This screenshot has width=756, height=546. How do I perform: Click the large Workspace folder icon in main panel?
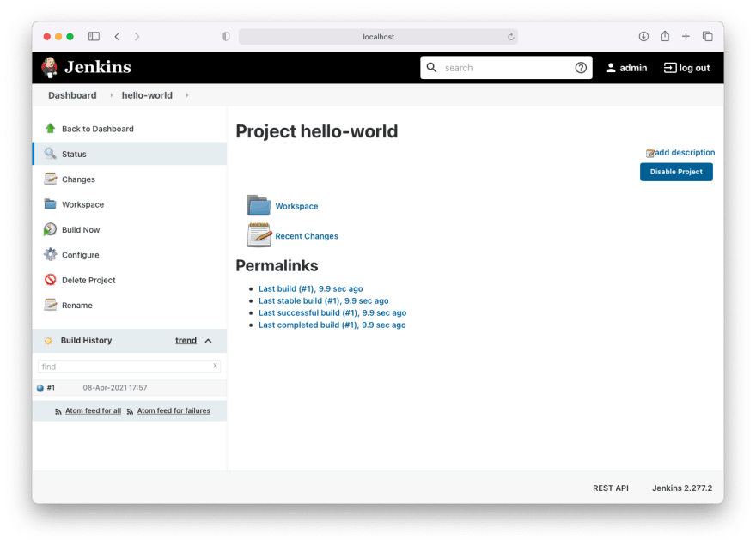[259, 205]
